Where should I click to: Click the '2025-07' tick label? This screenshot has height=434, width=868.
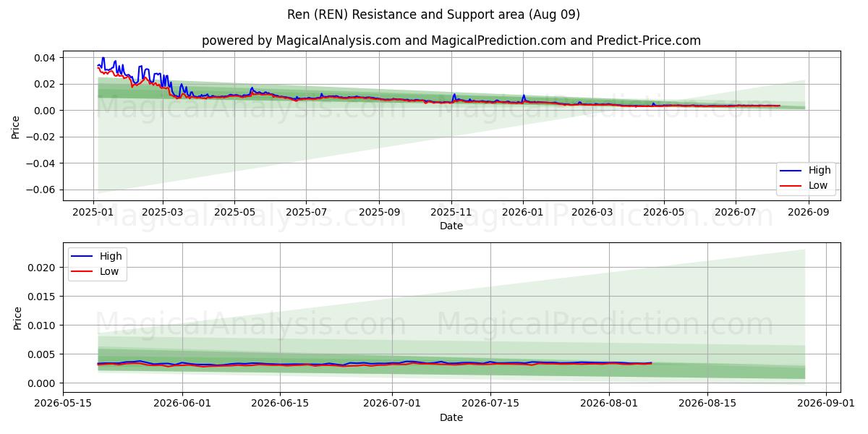[x=306, y=213]
